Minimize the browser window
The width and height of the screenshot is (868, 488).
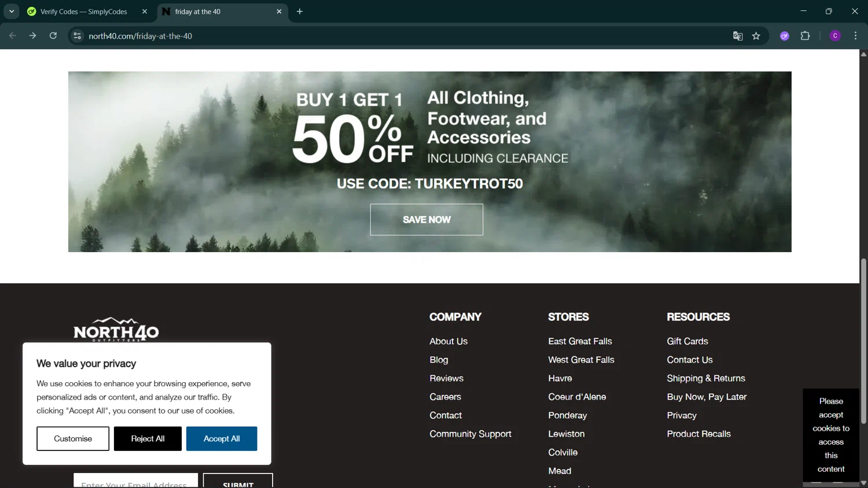(803, 12)
